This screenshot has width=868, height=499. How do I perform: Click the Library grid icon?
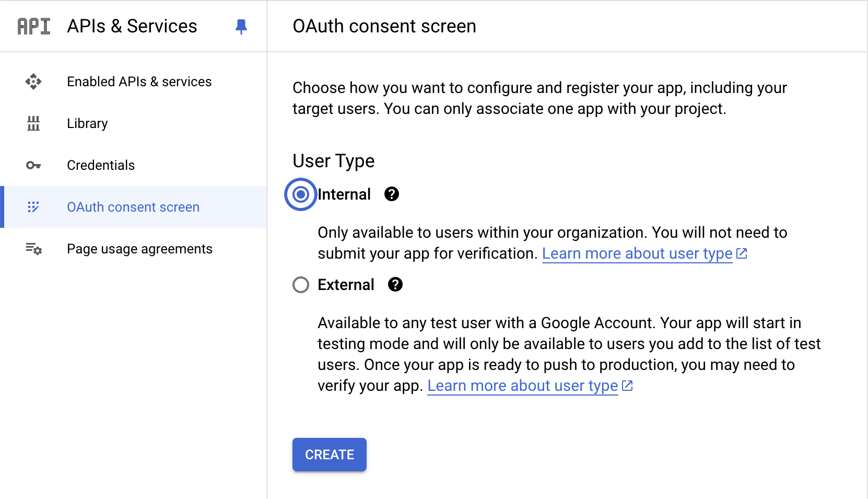point(33,123)
